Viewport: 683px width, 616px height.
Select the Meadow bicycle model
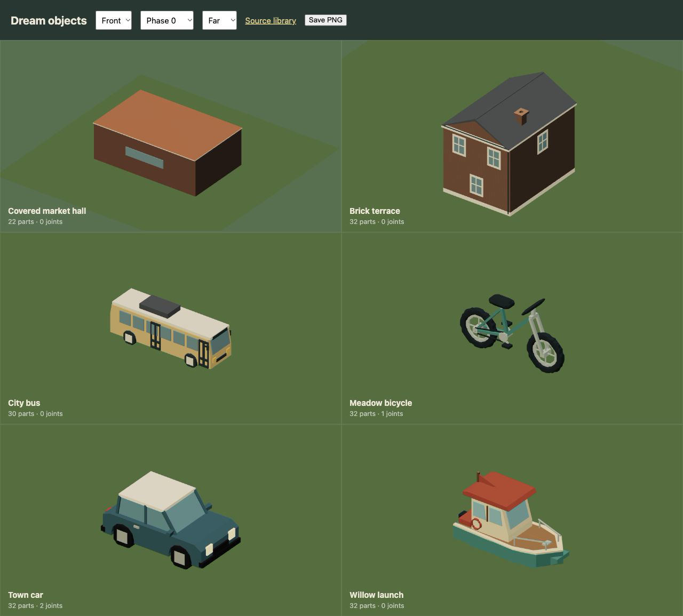512,333
